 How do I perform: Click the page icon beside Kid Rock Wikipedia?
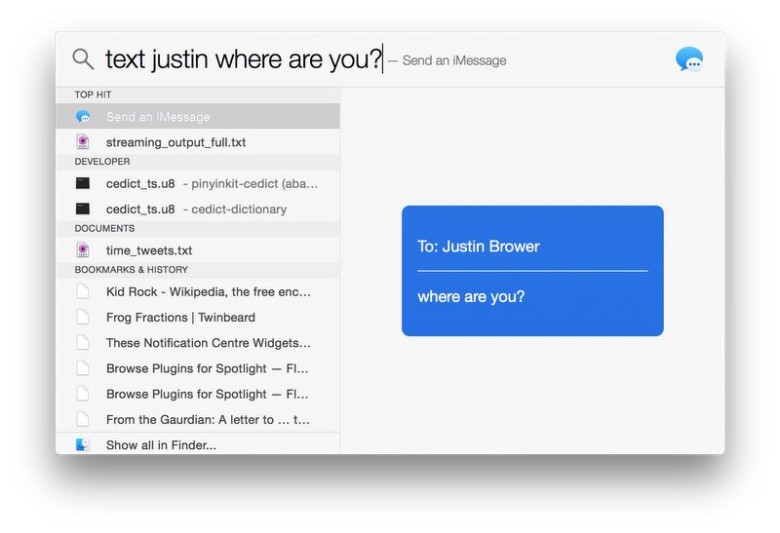point(83,292)
